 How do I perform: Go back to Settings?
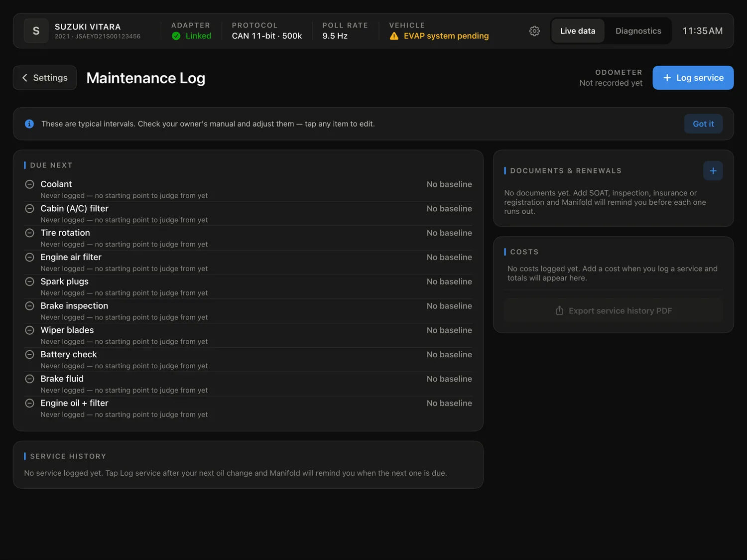click(45, 78)
